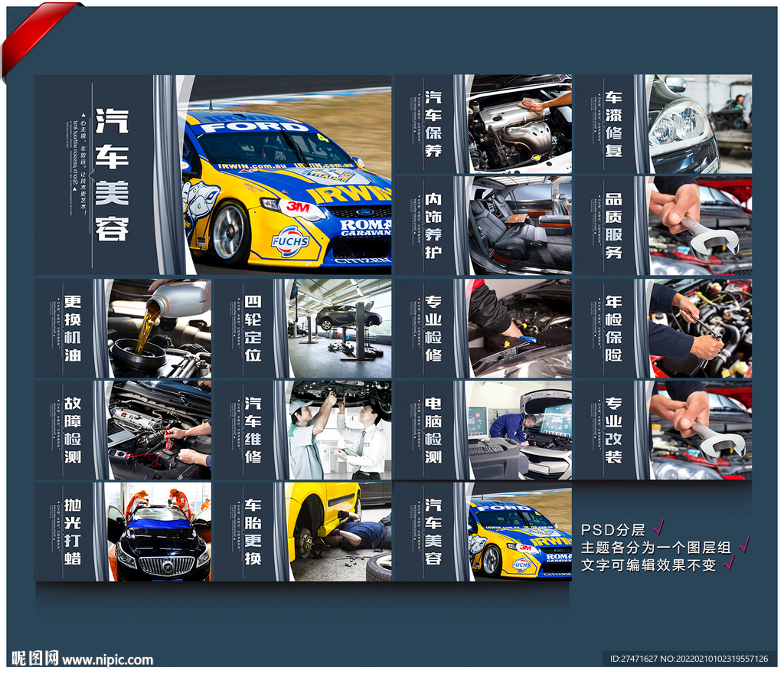The height and width of the screenshot is (674, 784).
Task: Open the 内饰养护 car interior photo
Action: (x=520, y=225)
